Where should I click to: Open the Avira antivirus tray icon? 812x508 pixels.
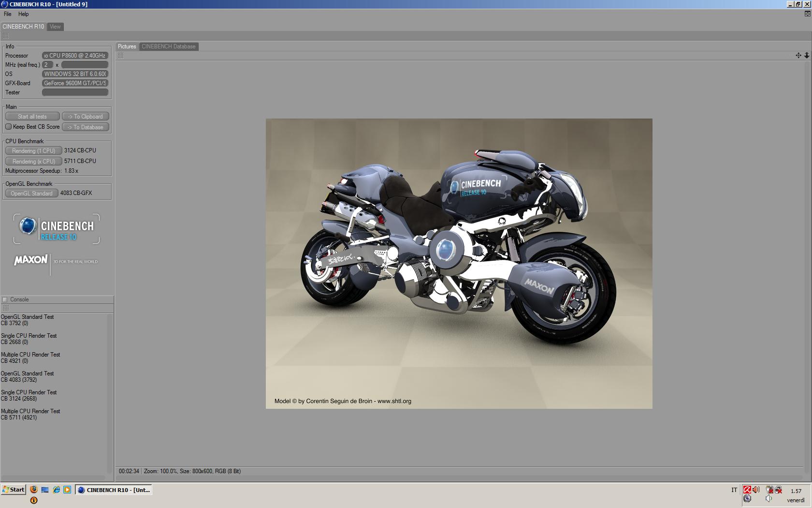[747, 490]
